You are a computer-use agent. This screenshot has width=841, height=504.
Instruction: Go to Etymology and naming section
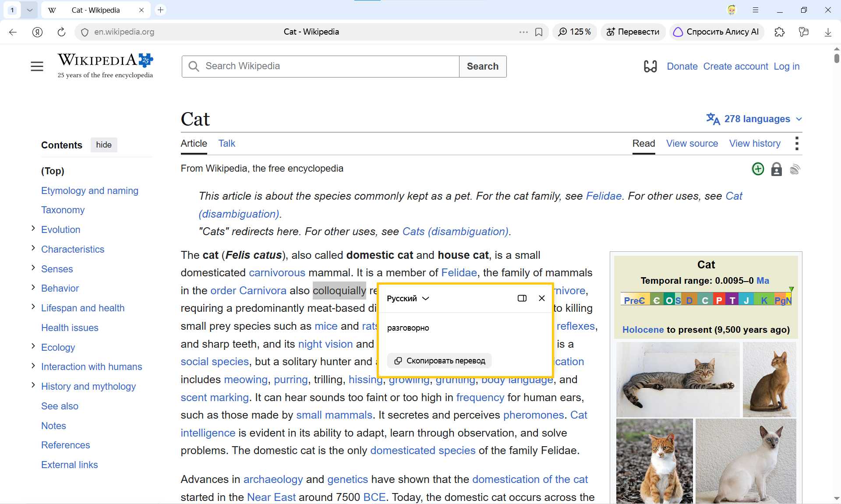coord(90,190)
